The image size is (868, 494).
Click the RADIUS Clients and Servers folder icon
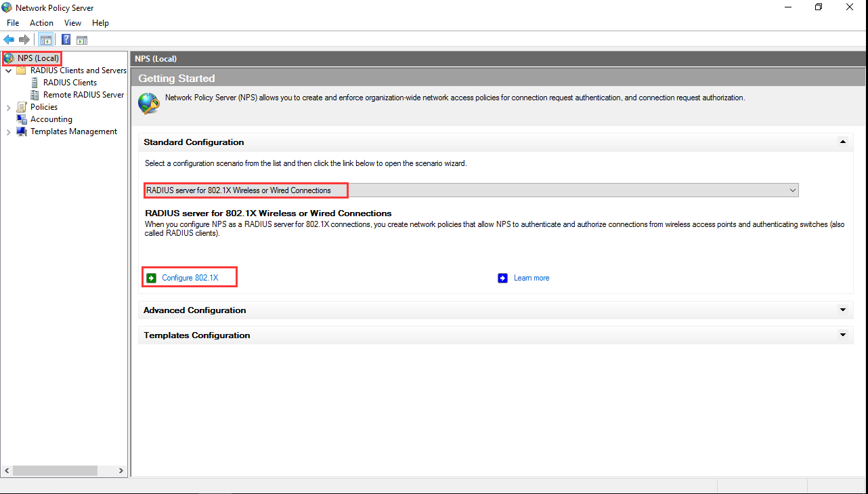[x=22, y=70]
